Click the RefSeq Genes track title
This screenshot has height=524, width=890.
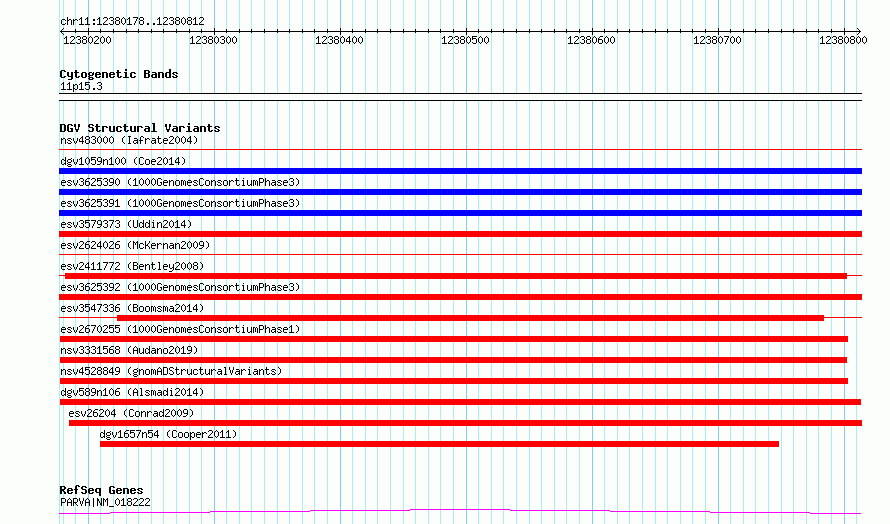tap(101, 490)
